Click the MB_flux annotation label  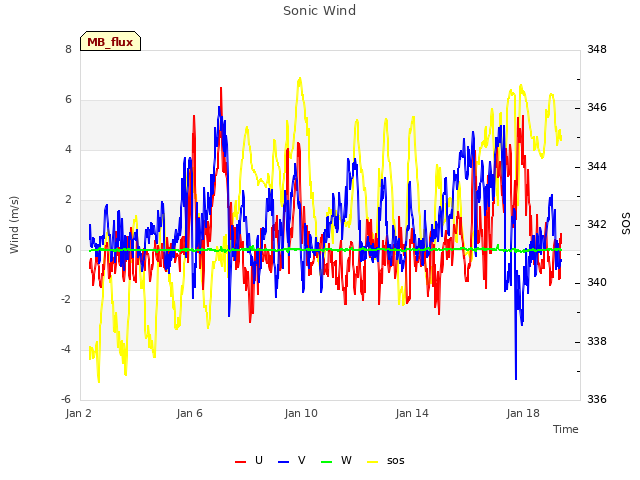pyautogui.click(x=110, y=41)
